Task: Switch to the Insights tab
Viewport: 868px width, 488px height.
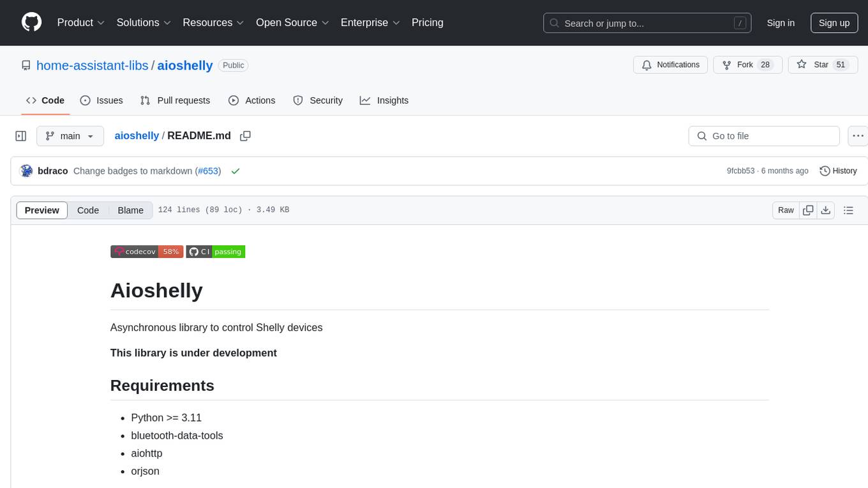Action: (384, 100)
